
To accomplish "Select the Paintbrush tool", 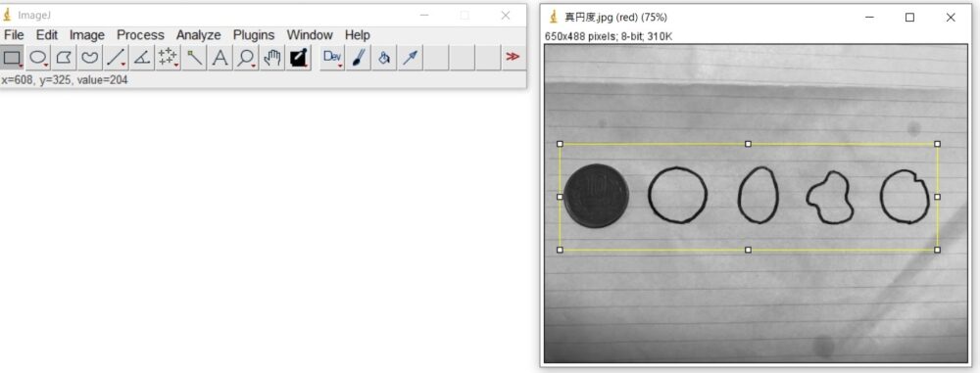I will [x=359, y=58].
